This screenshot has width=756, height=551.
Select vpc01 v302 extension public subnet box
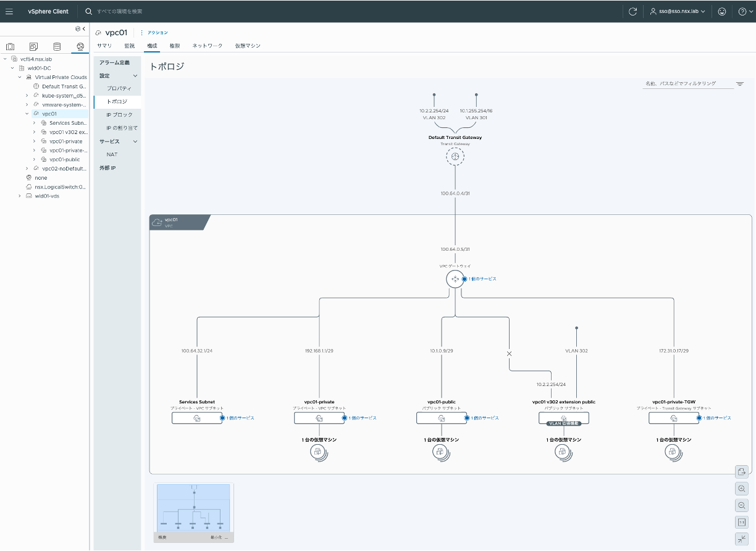click(x=564, y=418)
